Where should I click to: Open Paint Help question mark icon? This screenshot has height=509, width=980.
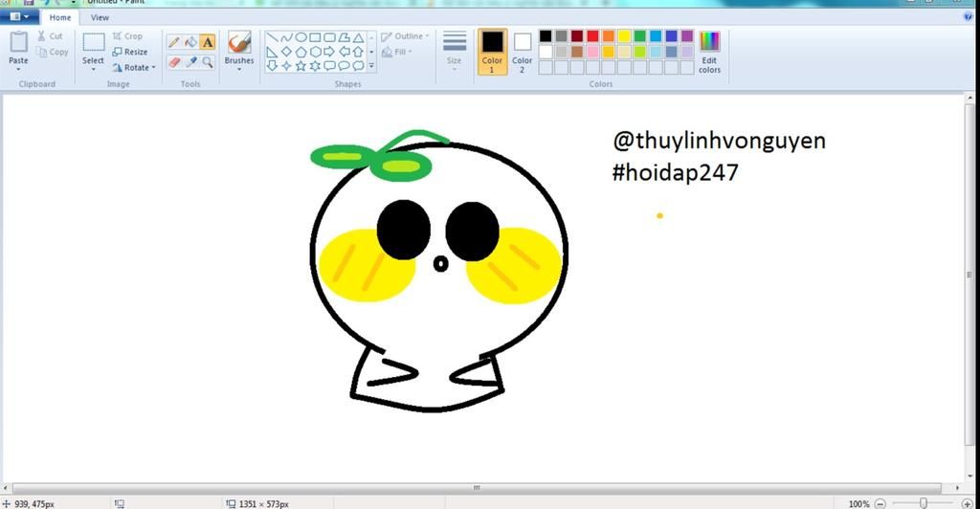(969, 17)
